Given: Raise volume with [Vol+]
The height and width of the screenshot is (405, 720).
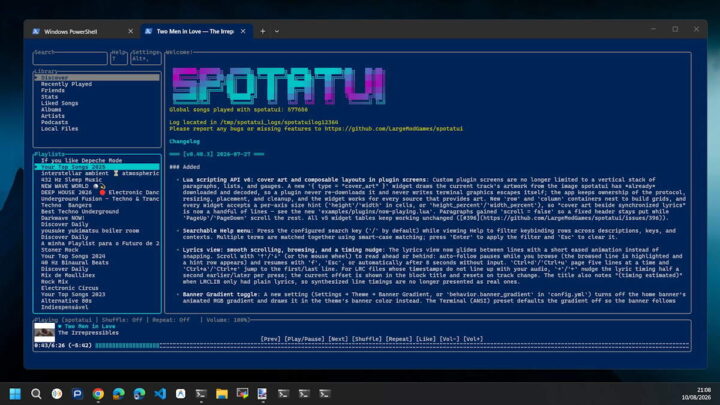Looking at the screenshot, I should (x=473, y=339).
